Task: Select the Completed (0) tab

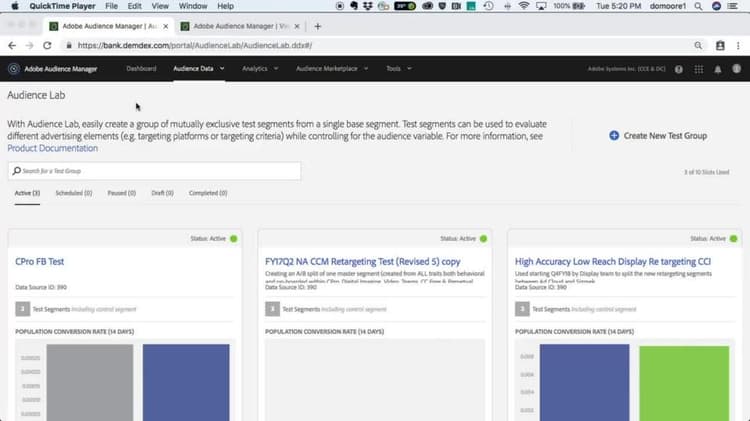Action: click(x=208, y=193)
